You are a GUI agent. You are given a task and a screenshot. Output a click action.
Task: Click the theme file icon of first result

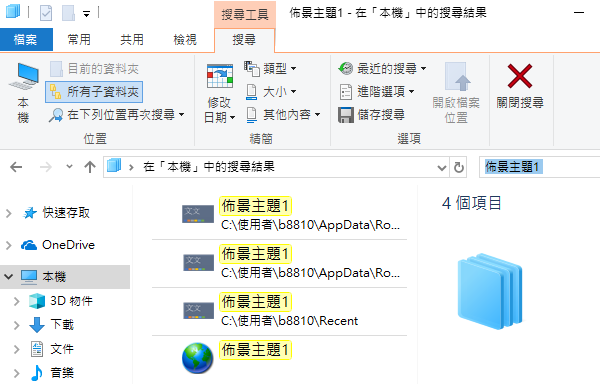coord(197,214)
